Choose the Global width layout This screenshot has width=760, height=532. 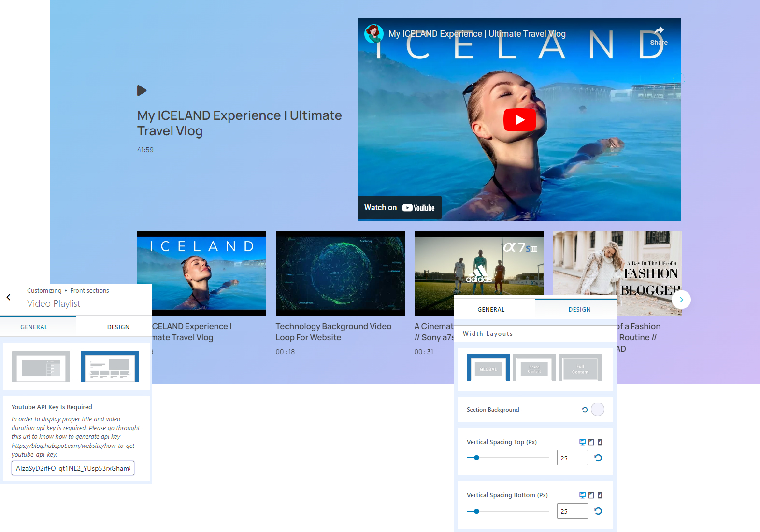[x=488, y=368]
